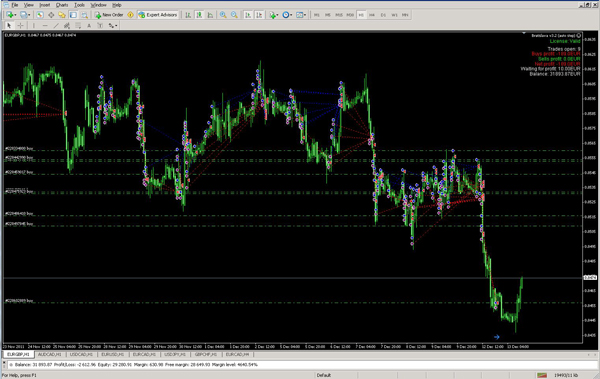
Task: Select the M1 timeframe
Action: coord(317,15)
